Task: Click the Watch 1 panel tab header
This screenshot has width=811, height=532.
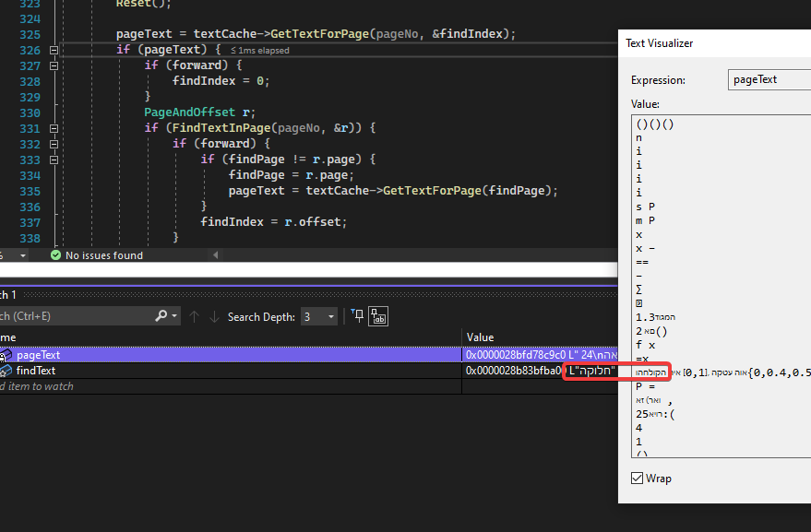Action: click(9, 293)
